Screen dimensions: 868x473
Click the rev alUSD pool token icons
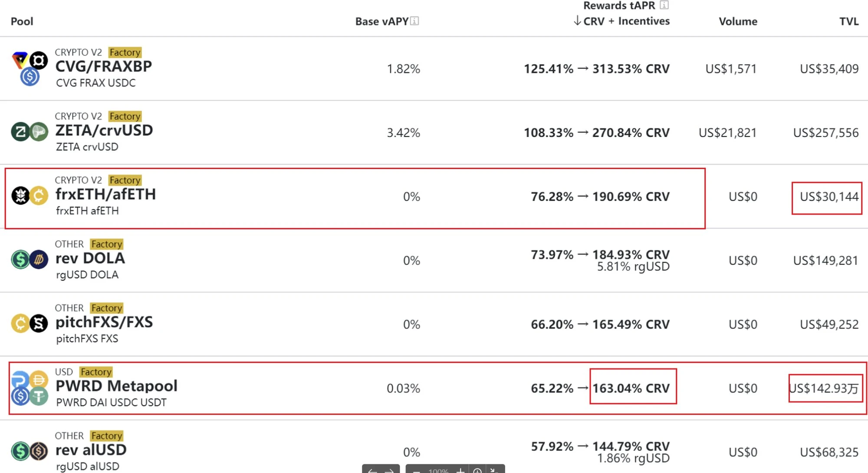click(x=30, y=451)
